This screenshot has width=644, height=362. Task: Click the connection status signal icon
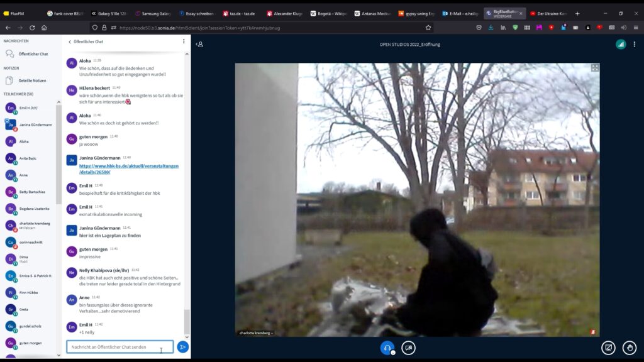621,44
